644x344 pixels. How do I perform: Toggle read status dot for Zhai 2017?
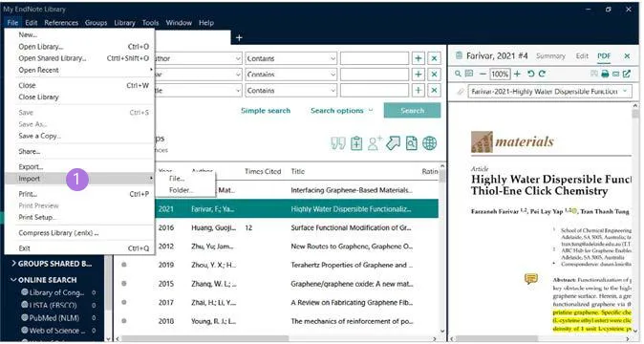(123, 302)
